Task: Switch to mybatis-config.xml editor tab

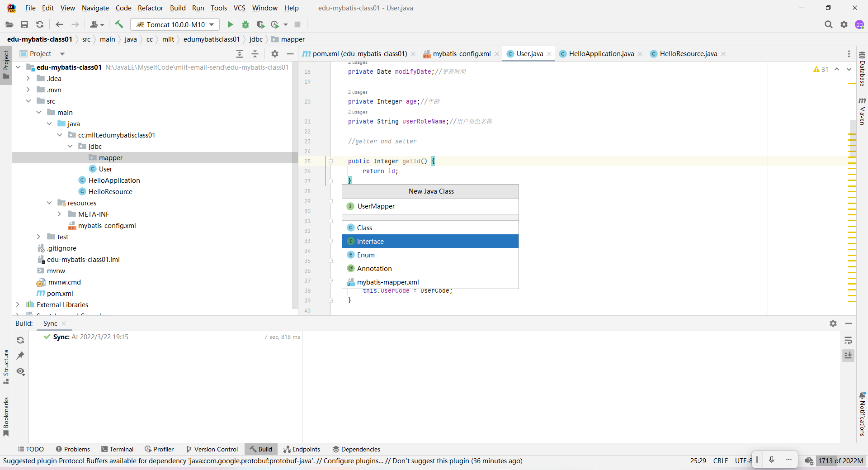Action: [461, 54]
